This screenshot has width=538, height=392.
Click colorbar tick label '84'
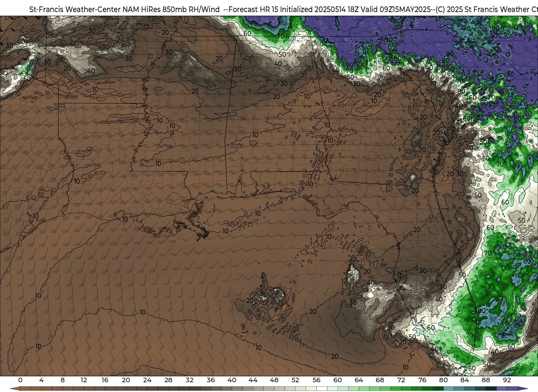[465, 380]
